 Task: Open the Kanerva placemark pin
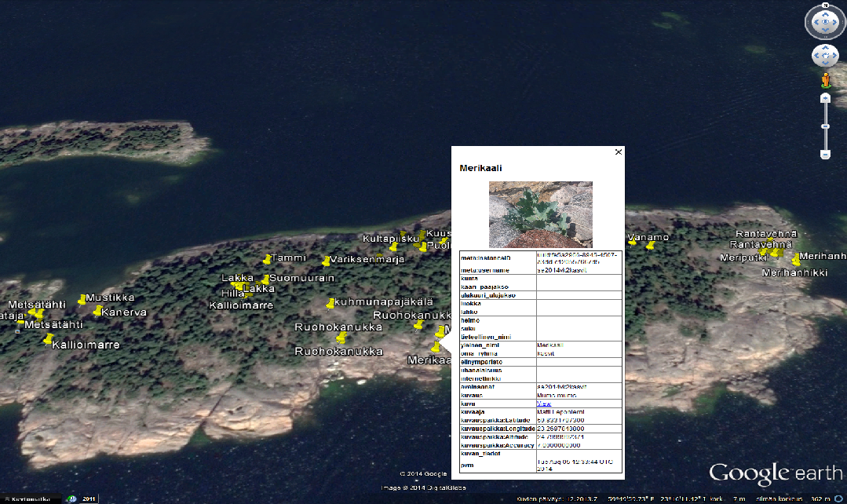coord(97,312)
